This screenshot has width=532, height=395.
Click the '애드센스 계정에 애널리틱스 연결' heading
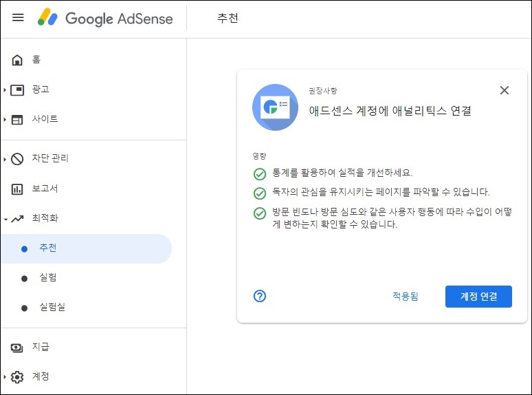tap(390, 111)
